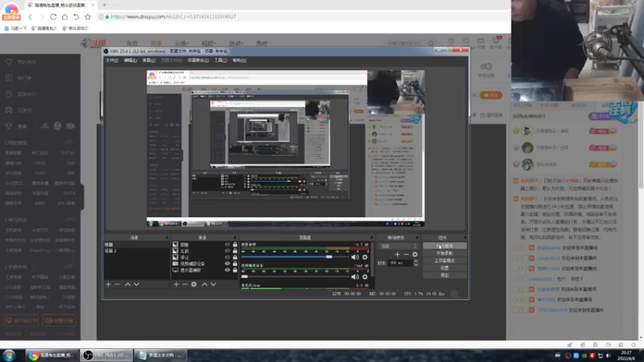
Task: Add a scene with the plus in 场景 panel
Action: pos(108,284)
